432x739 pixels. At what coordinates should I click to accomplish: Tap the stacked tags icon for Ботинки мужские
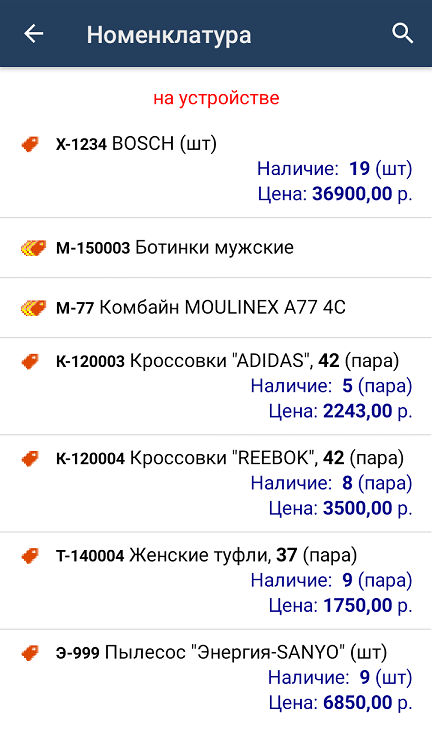(x=33, y=248)
